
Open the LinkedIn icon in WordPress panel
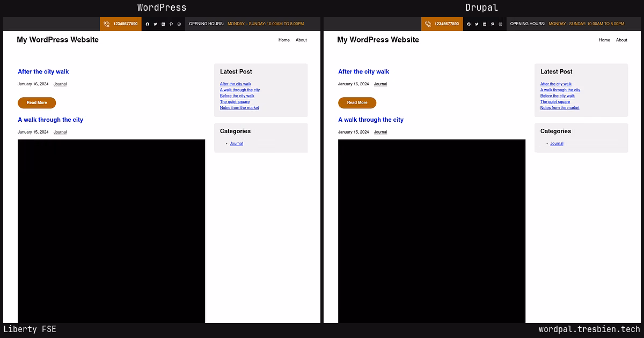[163, 24]
